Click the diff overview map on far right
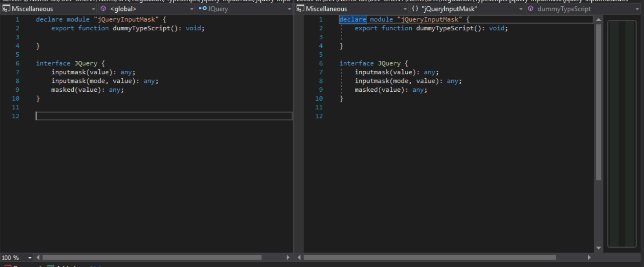 click(622, 132)
